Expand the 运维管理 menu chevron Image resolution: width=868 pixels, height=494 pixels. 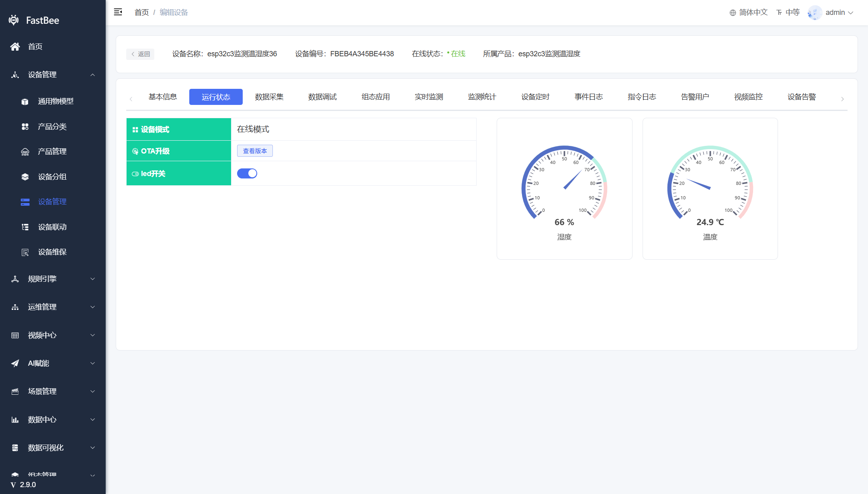click(93, 307)
